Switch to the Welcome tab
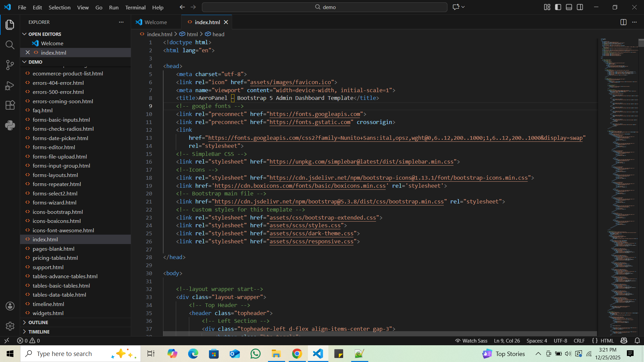This screenshot has height=362, width=644. [x=155, y=22]
